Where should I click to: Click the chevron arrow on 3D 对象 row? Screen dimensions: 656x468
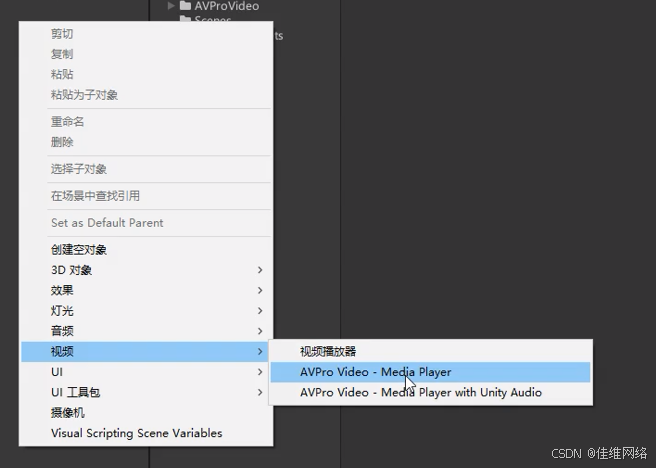(260, 270)
